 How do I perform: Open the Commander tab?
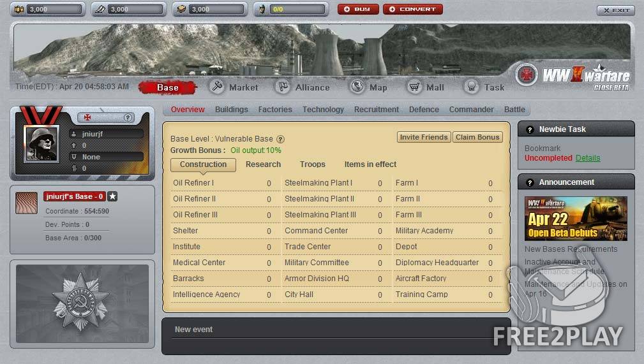click(x=471, y=110)
